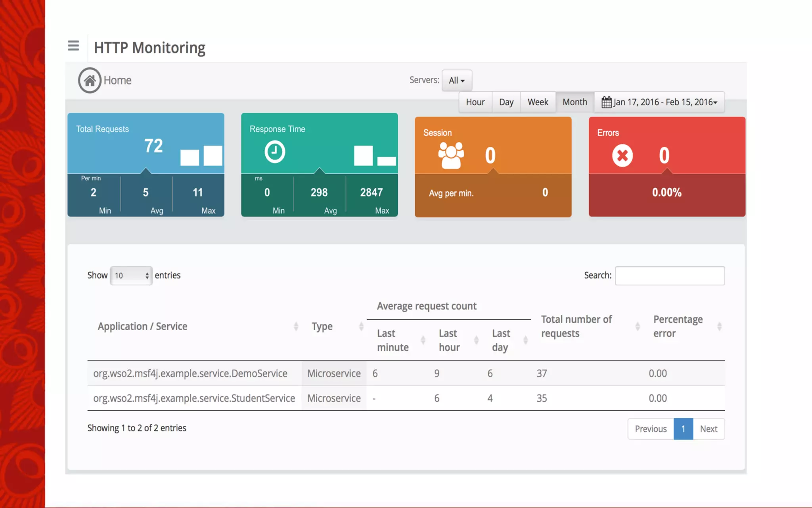Select the Month time range
The height and width of the screenshot is (508, 812).
tap(575, 102)
